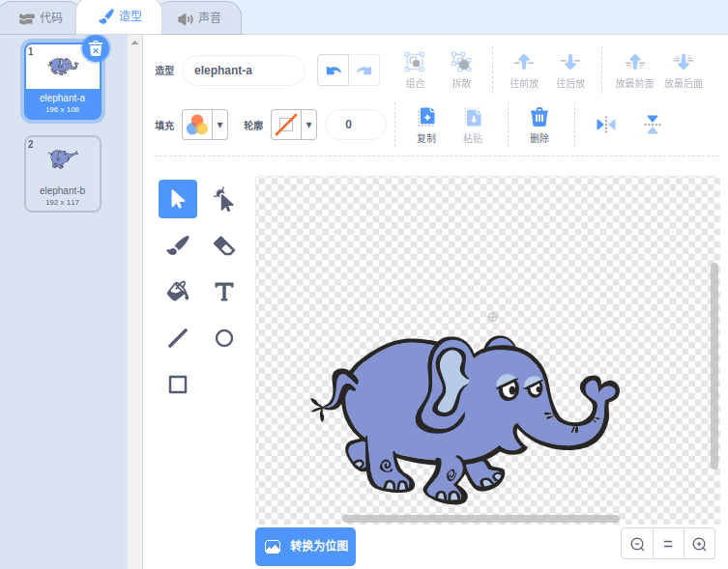Click the canvas vertical scrollbar
728x569 pixels.
714,366
